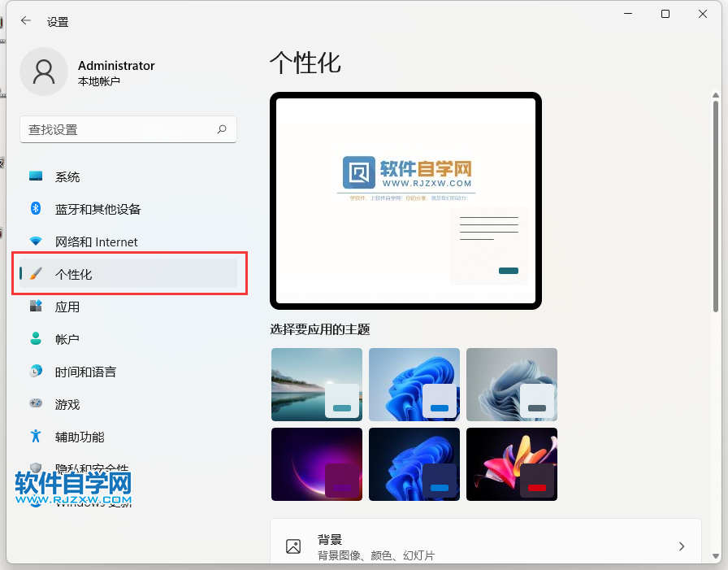Click the Bluetooth icon for 蓝牙和其他设备

tap(36, 209)
